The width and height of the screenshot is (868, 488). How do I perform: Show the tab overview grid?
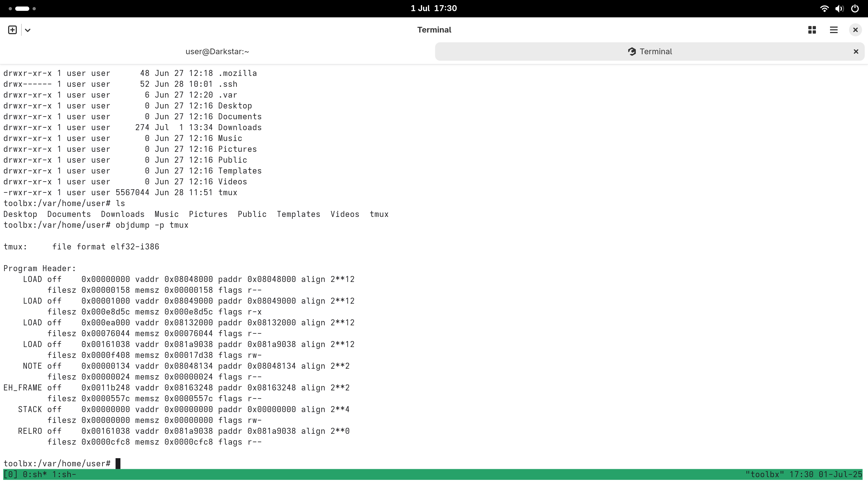tap(812, 30)
